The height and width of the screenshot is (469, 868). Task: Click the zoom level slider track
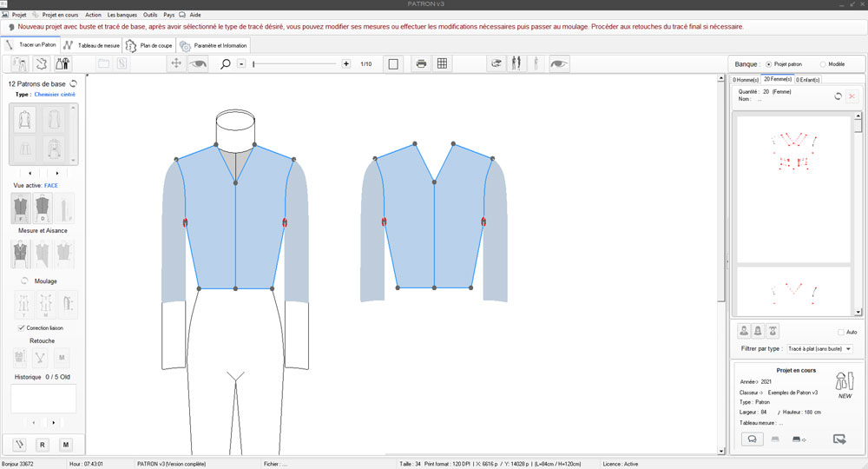295,64
